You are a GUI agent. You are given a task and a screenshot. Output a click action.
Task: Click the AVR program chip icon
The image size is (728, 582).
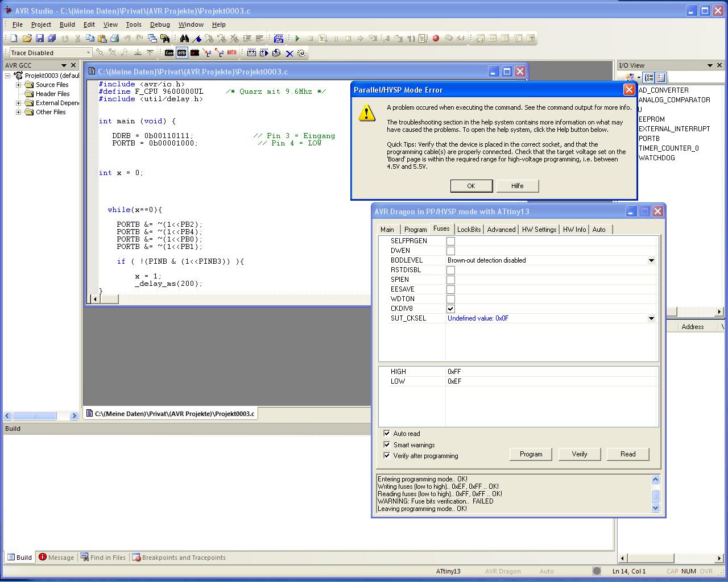(181, 53)
